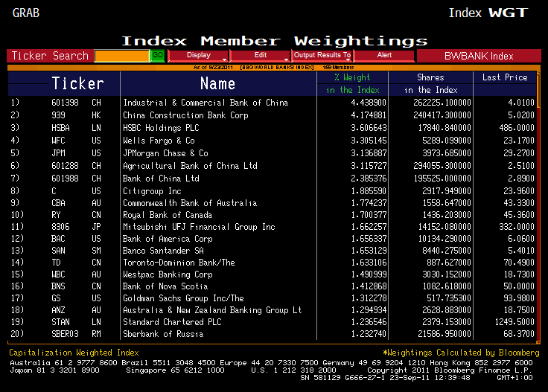Screen dimensions: 548x392
Task: Click weight value 4.174881
Action: [x=369, y=115]
